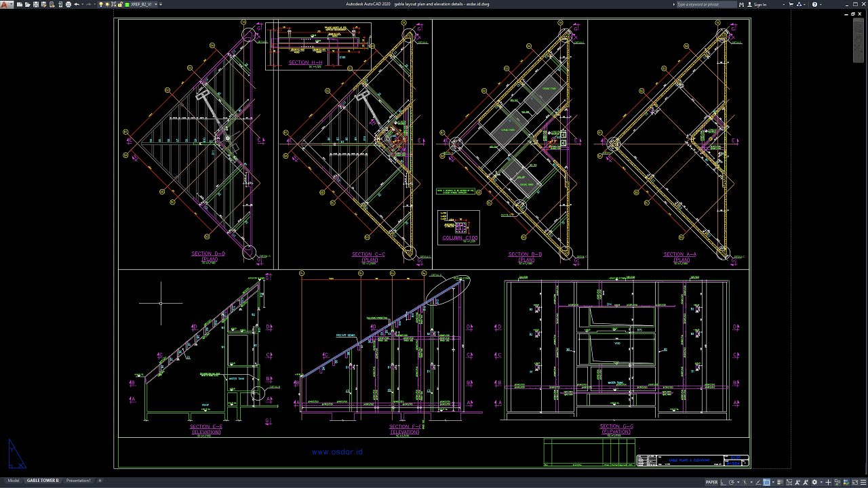Switch to the Model tab
868x488 pixels.
(13, 481)
